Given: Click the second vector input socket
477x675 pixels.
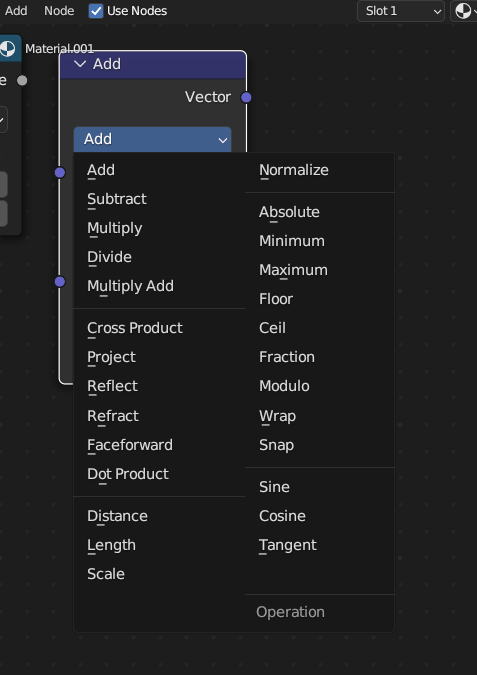Looking at the screenshot, I should click(x=60, y=282).
